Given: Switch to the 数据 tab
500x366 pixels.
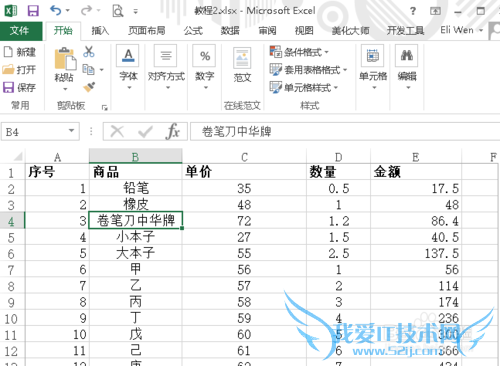Looking at the screenshot, I should tap(230, 31).
